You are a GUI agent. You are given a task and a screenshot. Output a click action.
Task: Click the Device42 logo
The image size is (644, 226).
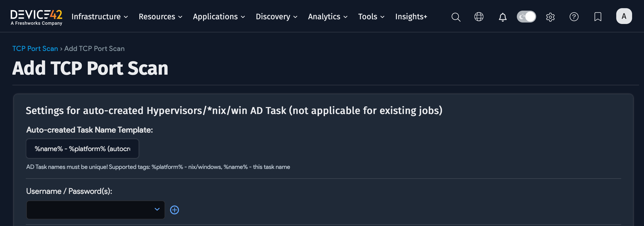(36, 17)
